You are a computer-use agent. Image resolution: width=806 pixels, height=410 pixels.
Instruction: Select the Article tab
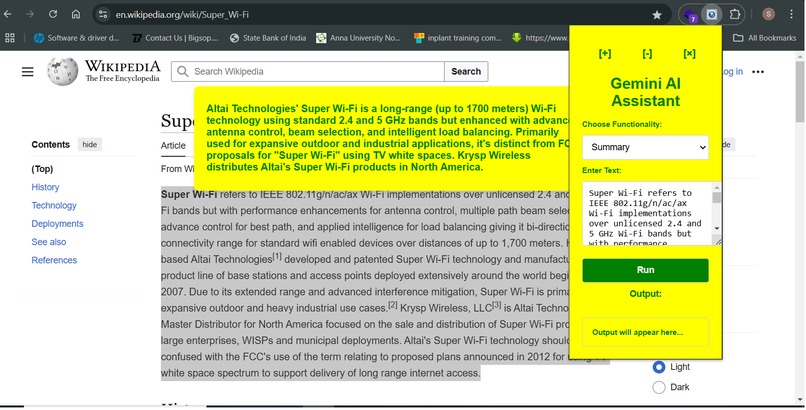coord(173,145)
